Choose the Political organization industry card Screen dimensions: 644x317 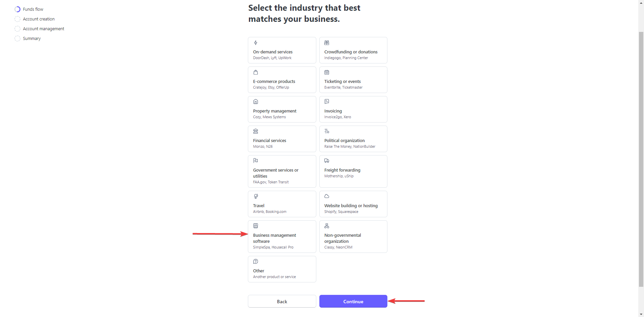(353, 139)
